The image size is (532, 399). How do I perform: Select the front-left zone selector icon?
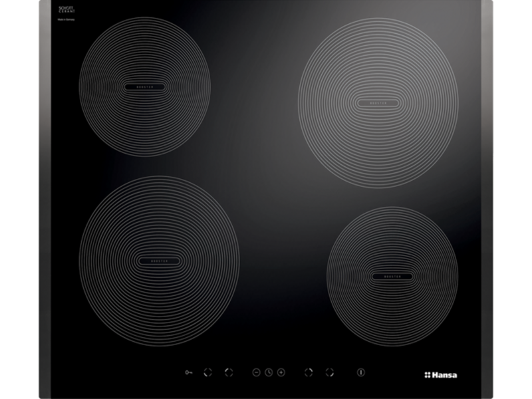pos(208,372)
